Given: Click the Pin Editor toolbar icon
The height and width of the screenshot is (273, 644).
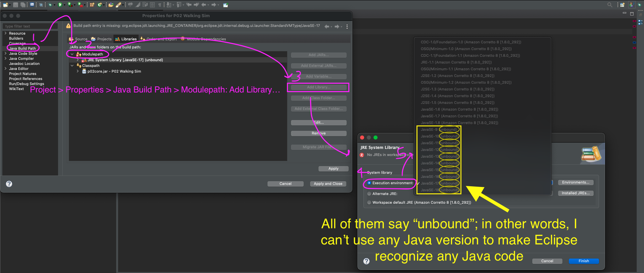Looking at the screenshot, I should tap(226, 5).
